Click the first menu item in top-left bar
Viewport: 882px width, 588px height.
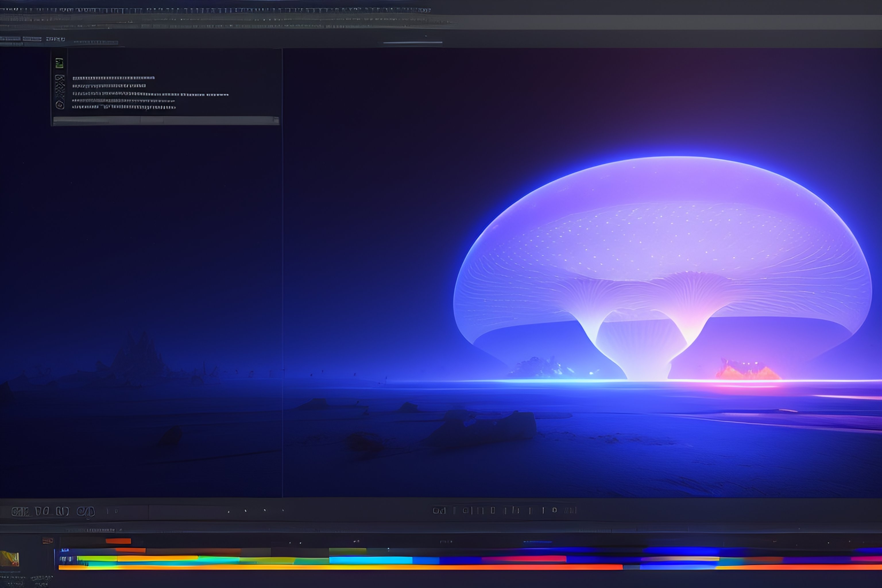tap(10, 39)
